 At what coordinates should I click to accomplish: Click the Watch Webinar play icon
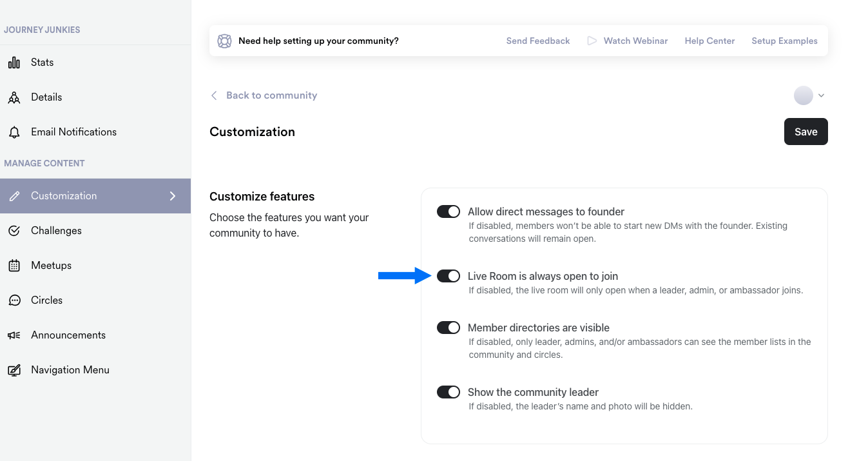click(x=592, y=41)
